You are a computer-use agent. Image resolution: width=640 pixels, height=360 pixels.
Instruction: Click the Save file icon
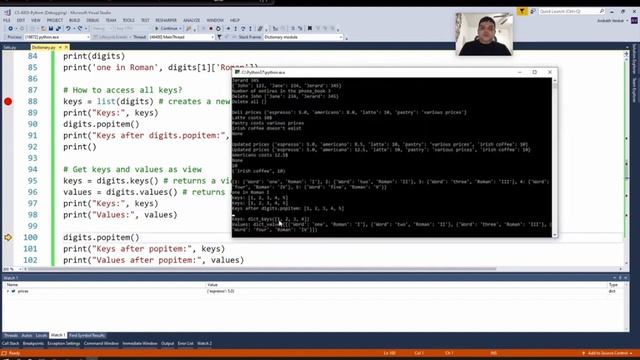[x=51, y=29]
